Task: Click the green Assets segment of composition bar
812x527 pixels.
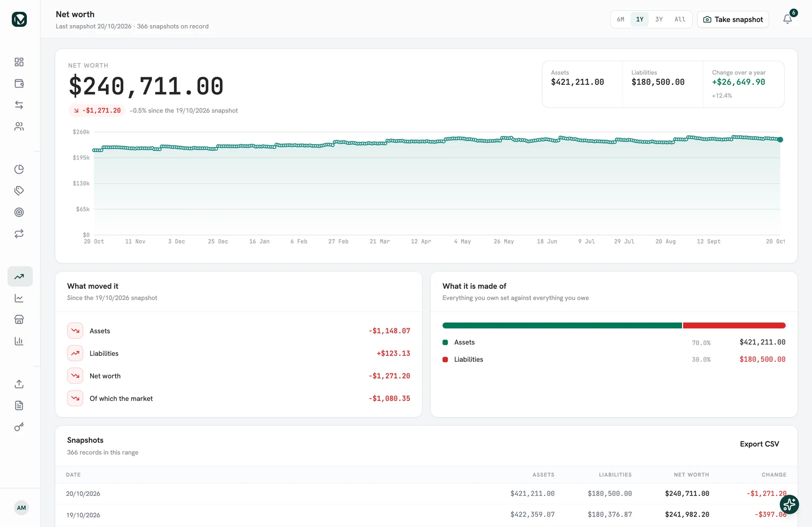Action: point(562,326)
